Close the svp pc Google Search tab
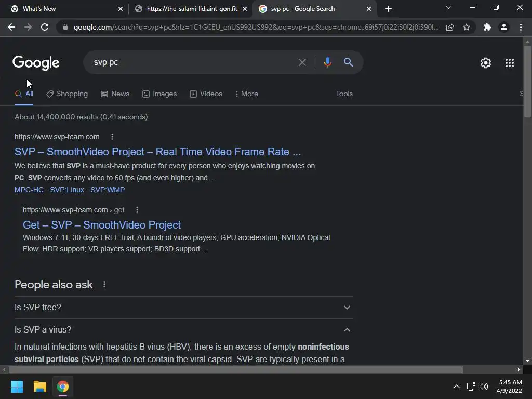532x399 pixels. tap(369, 9)
